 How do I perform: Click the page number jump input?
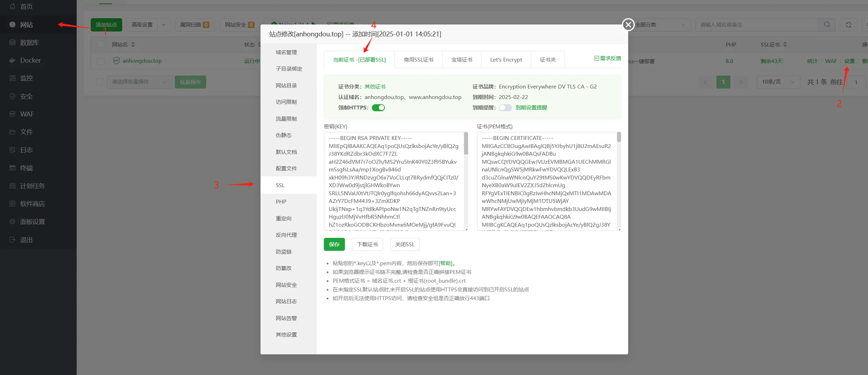(856, 82)
